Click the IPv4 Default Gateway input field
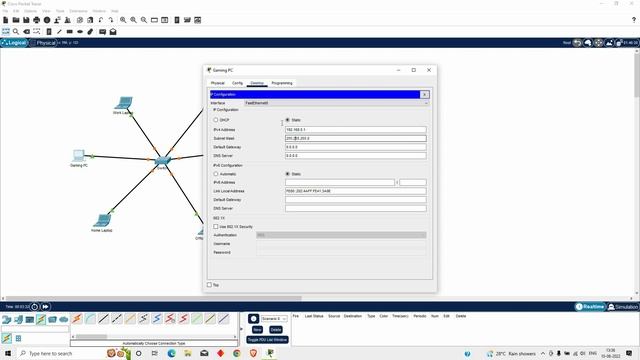This screenshot has height=360, width=640. click(x=356, y=147)
